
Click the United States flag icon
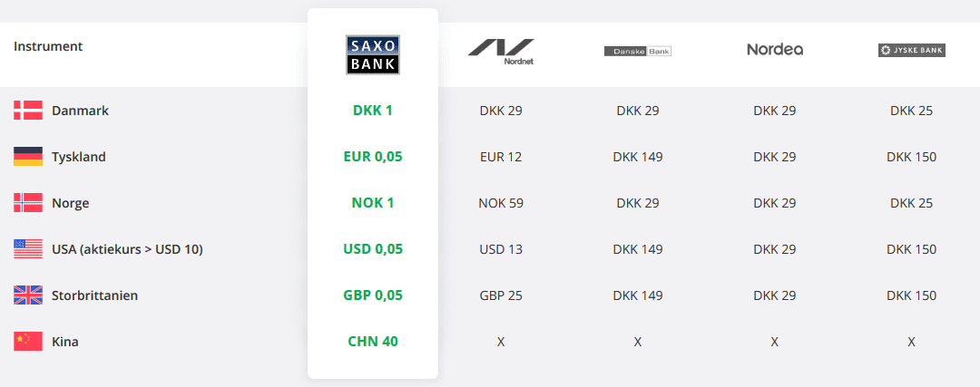[x=28, y=249]
